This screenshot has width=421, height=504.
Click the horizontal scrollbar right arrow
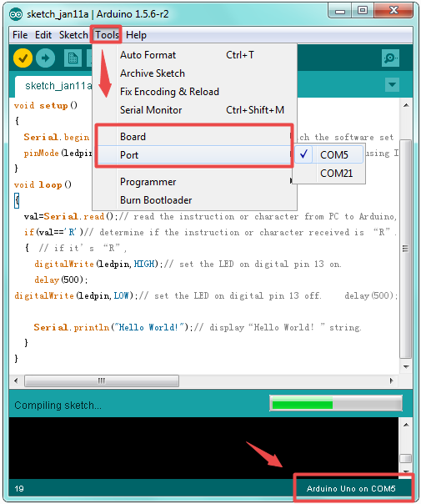click(391, 381)
